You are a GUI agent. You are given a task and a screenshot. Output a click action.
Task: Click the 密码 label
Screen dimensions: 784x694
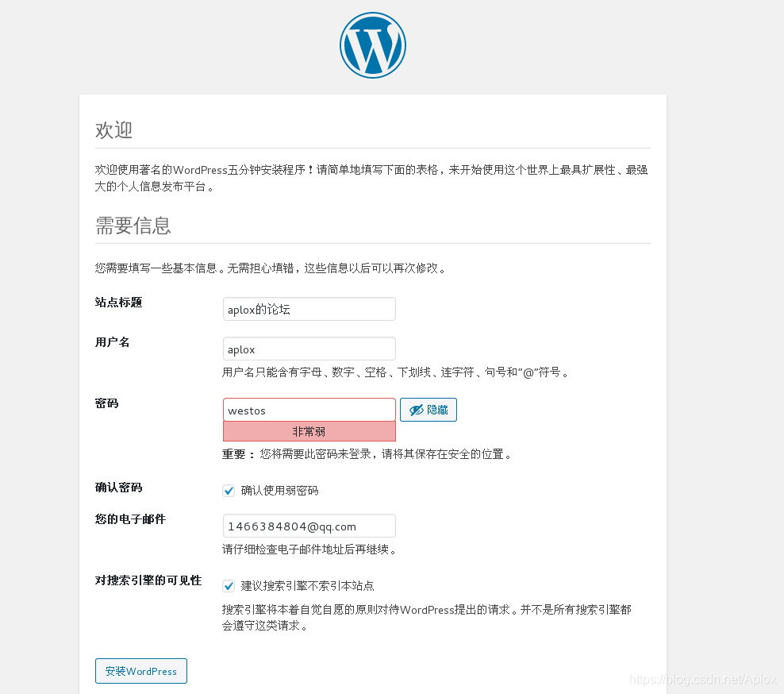(106, 403)
